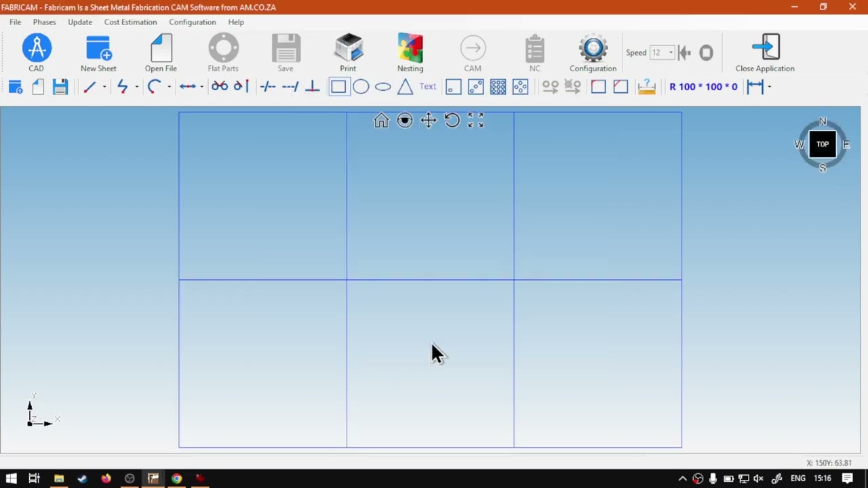Select the Perpendicular tool
This screenshot has height=488, width=868.
coord(313,87)
